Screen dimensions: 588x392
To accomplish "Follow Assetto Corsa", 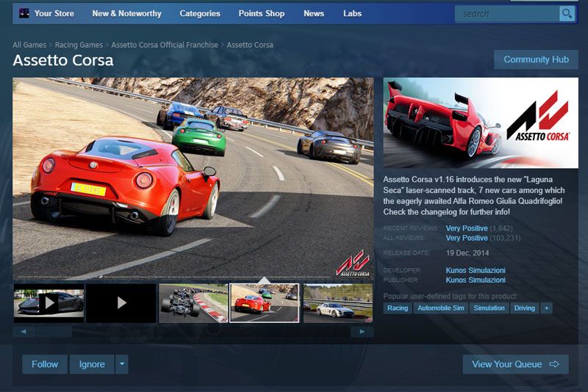I will (x=45, y=364).
